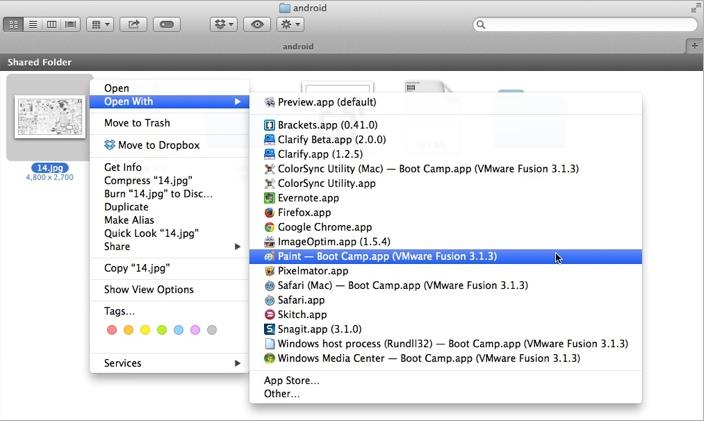Open with Windows Media Center
This screenshot has width=704, height=421.
click(445, 358)
